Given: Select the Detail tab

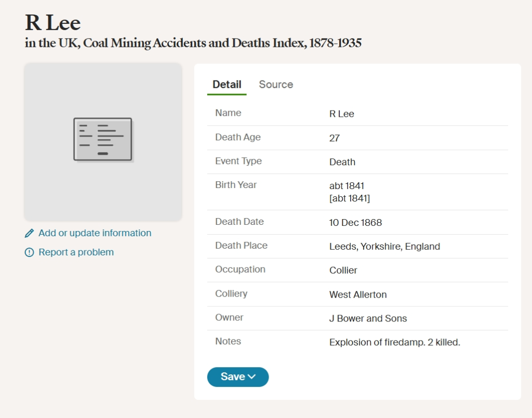Looking at the screenshot, I should (x=227, y=85).
